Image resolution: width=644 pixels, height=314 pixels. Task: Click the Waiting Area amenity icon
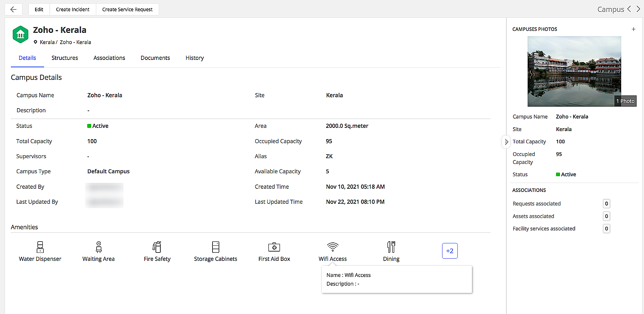(x=99, y=247)
